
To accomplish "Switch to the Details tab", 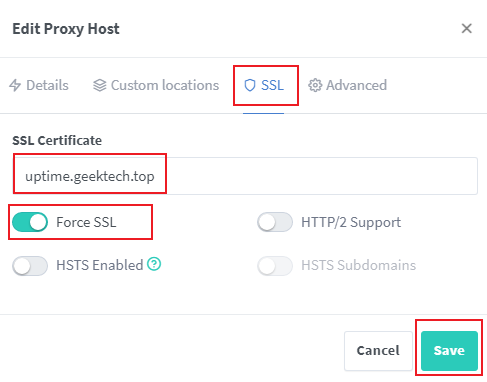I will (x=39, y=85).
